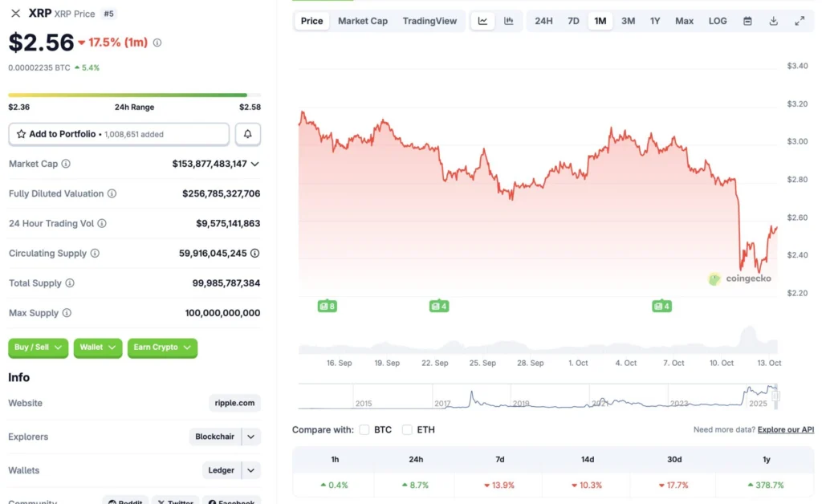
Task: Click the price alert bell icon
Action: pos(248,134)
